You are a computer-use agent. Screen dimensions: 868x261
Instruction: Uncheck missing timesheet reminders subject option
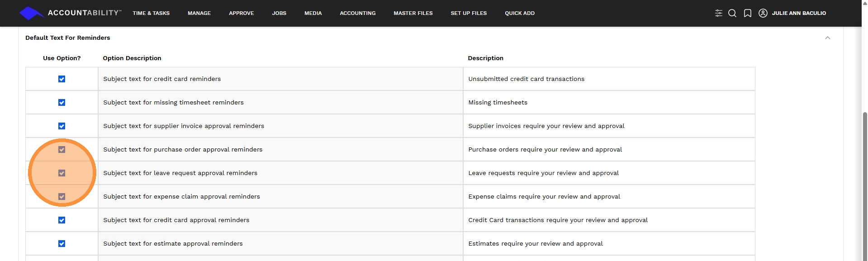click(62, 103)
